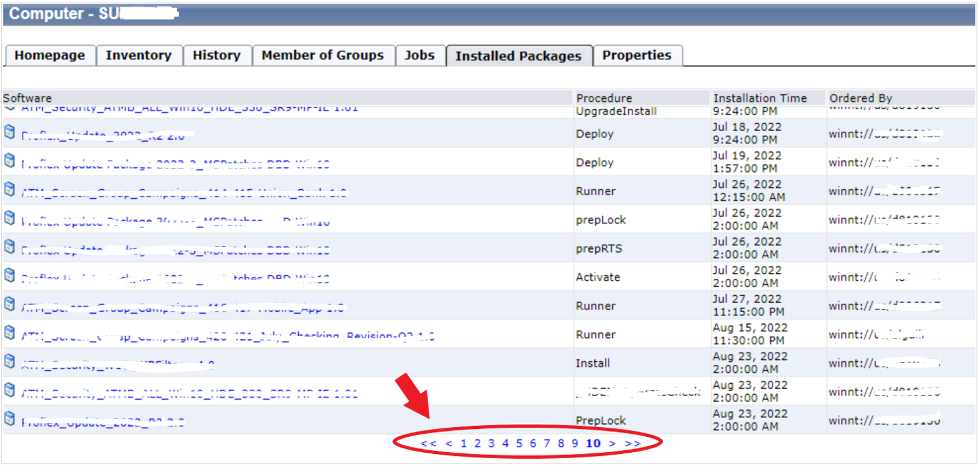Go to page 5 of results
Image resolution: width=980 pixels, height=468 pixels.
519,444
